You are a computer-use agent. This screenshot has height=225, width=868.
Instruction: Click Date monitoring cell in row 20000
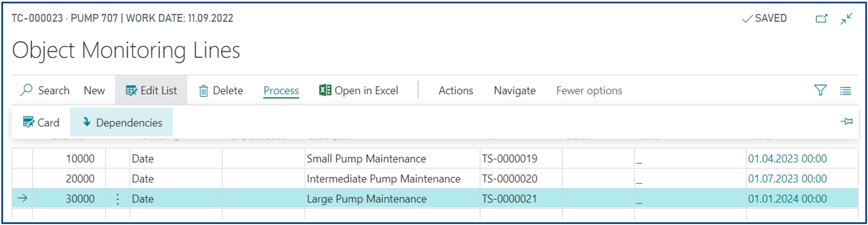coord(176,179)
